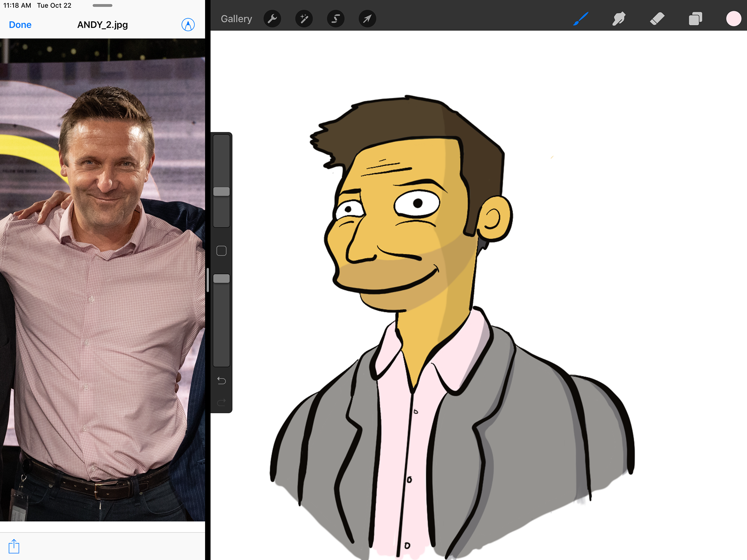The height and width of the screenshot is (560, 747).
Task: Select the Smudge tool
Action: pyautogui.click(x=619, y=19)
